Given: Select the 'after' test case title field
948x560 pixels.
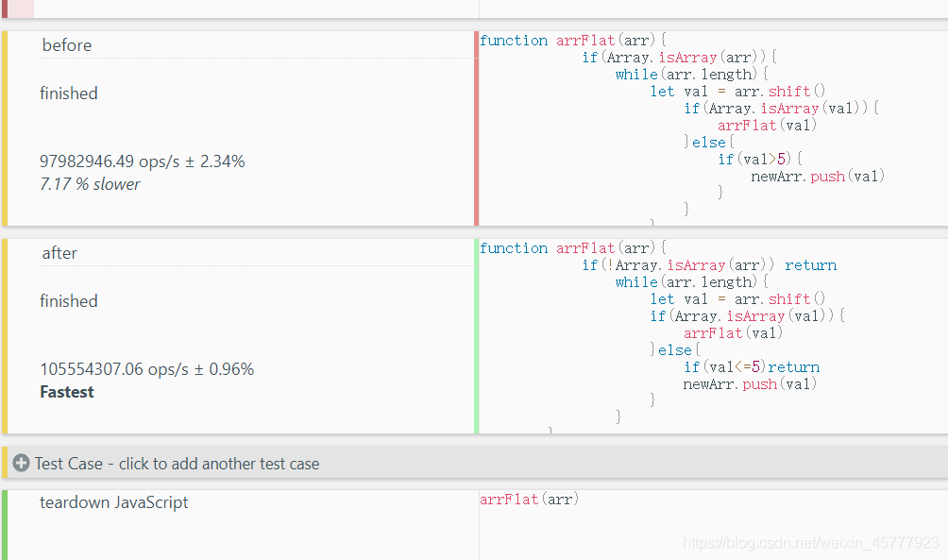Looking at the screenshot, I should pyautogui.click(x=257, y=253).
